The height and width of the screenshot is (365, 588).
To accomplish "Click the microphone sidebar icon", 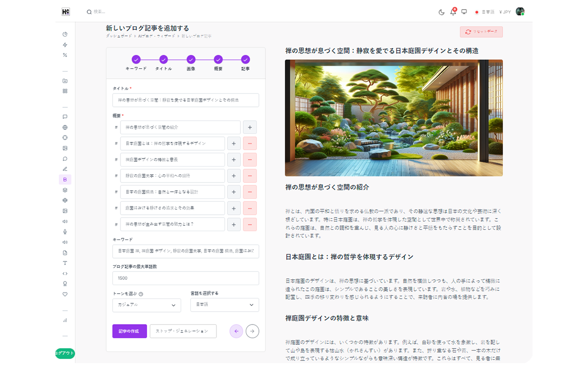I will click(x=65, y=232).
